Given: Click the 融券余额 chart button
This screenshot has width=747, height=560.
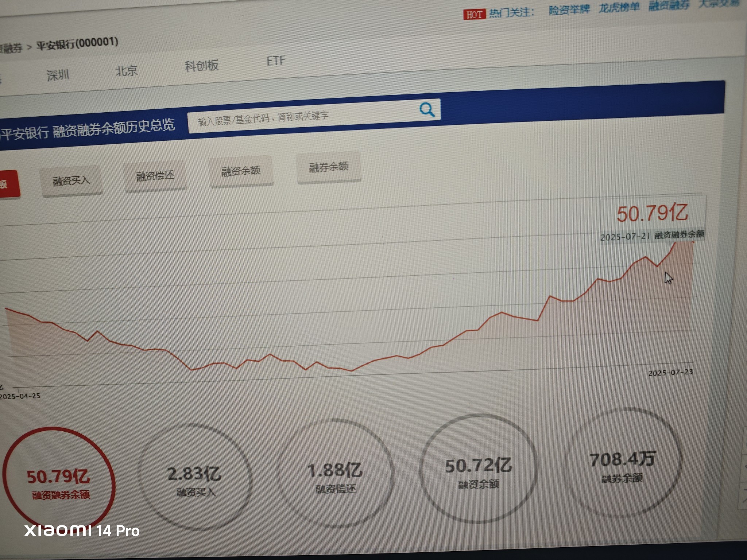Looking at the screenshot, I should pos(329,167).
